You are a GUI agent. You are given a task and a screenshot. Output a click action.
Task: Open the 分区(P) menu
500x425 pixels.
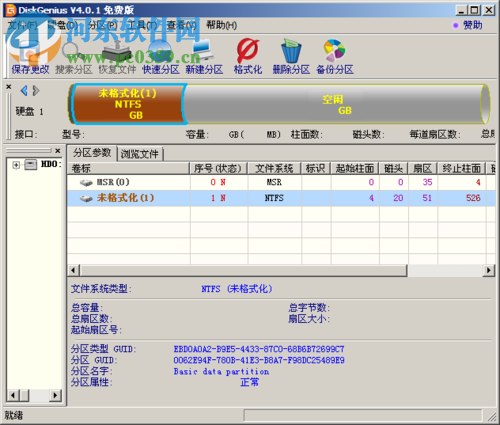(103, 25)
